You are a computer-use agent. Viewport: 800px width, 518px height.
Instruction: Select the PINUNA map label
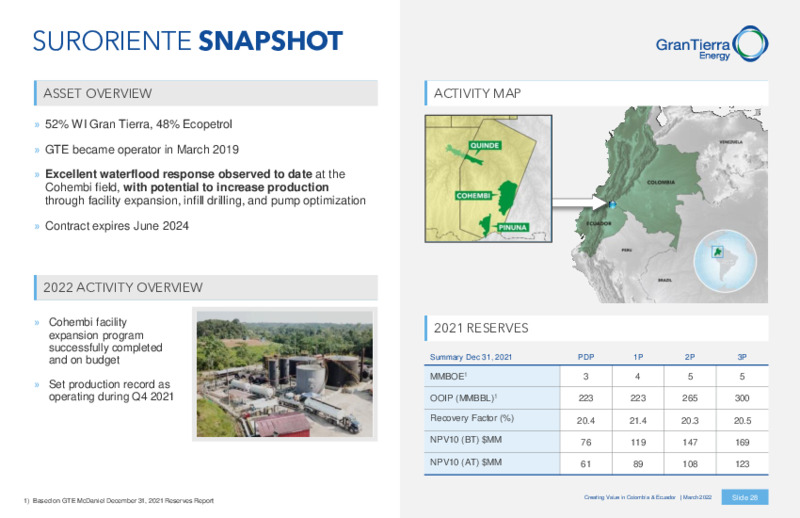coord(513,227)
